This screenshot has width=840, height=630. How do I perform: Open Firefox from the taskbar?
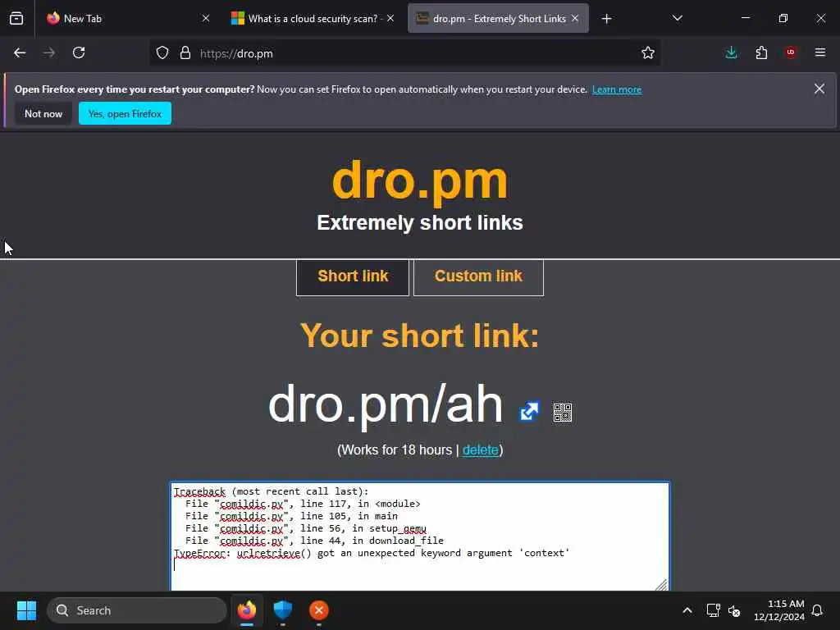[246, 610]
